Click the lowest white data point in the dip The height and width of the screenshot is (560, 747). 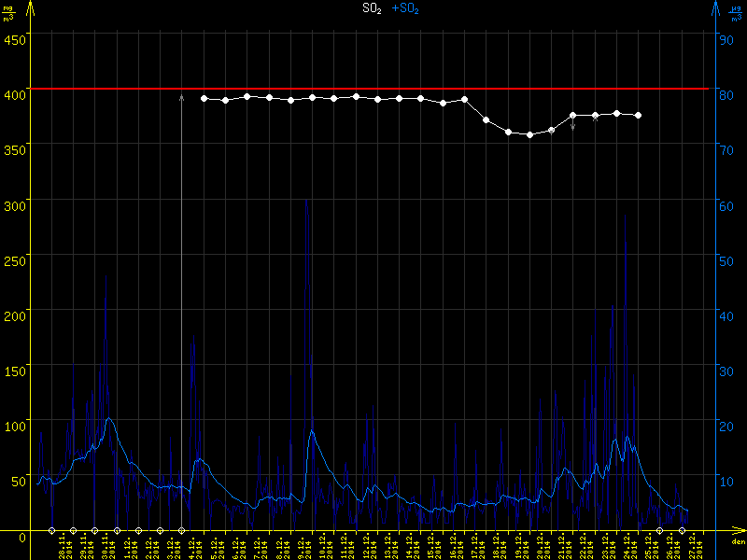pos(529,134)
